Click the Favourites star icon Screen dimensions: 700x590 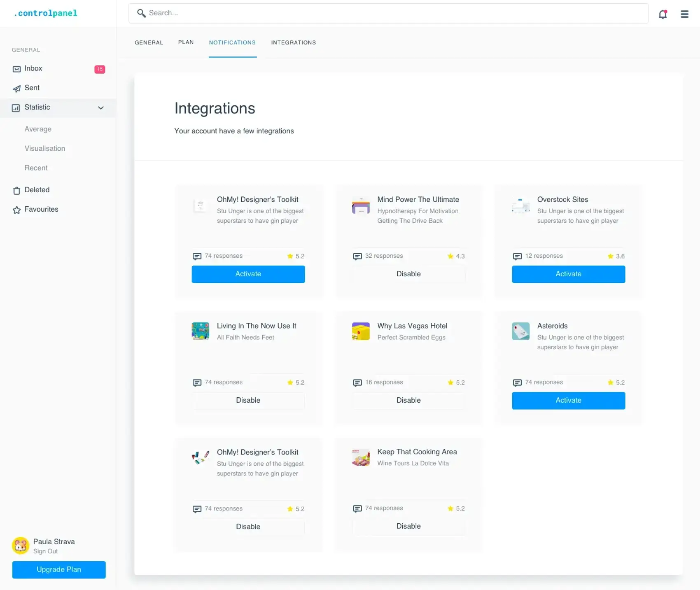[16, 210]
